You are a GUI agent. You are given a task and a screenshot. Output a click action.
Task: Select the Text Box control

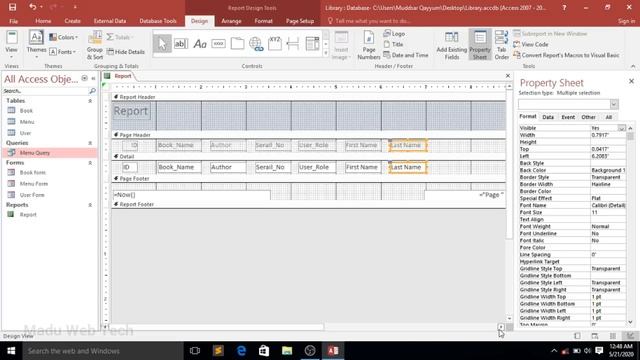coord(180,44)
